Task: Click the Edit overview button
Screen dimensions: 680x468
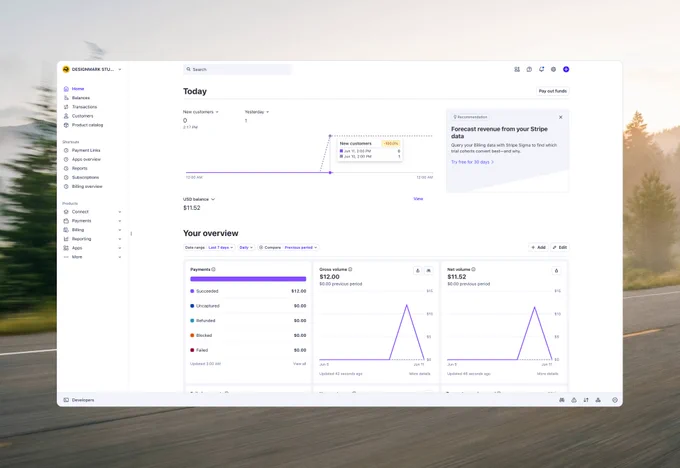Action: click(560, 248)
